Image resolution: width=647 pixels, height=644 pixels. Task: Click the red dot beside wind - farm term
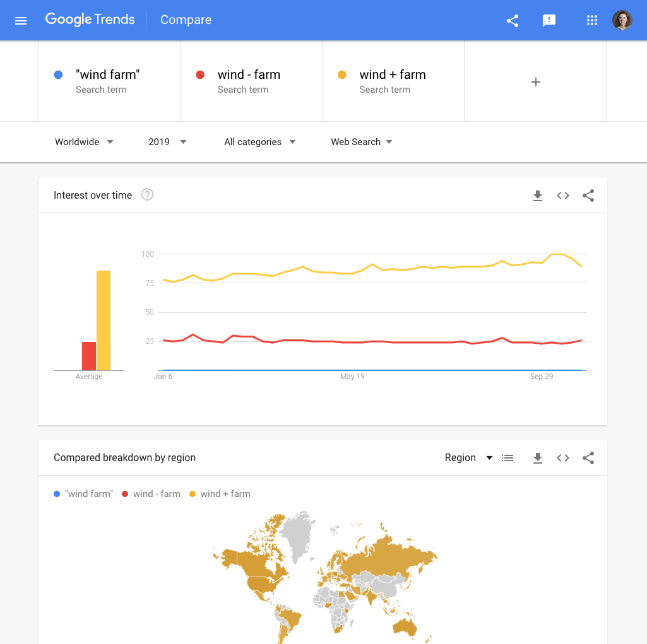click(x=200, y=74)
